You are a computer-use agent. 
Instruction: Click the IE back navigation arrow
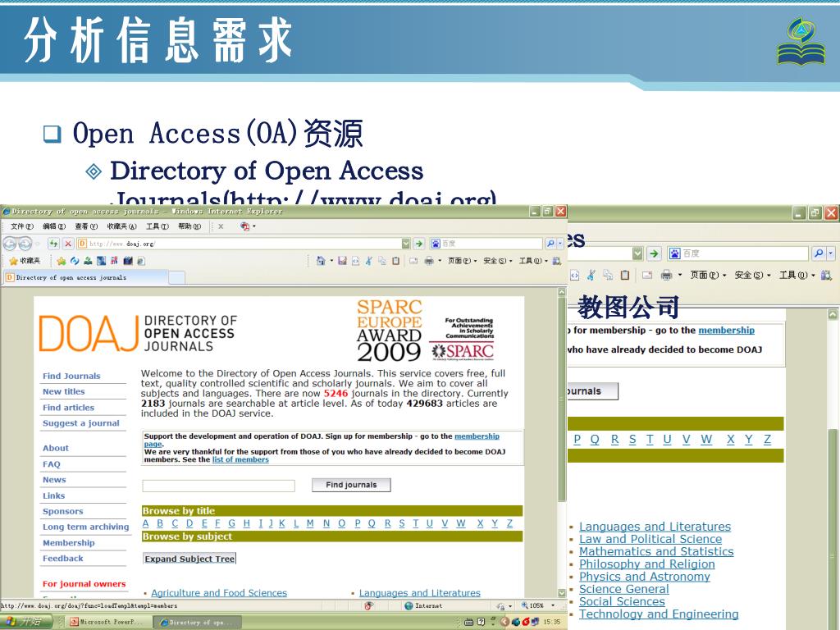pos(10,244)
